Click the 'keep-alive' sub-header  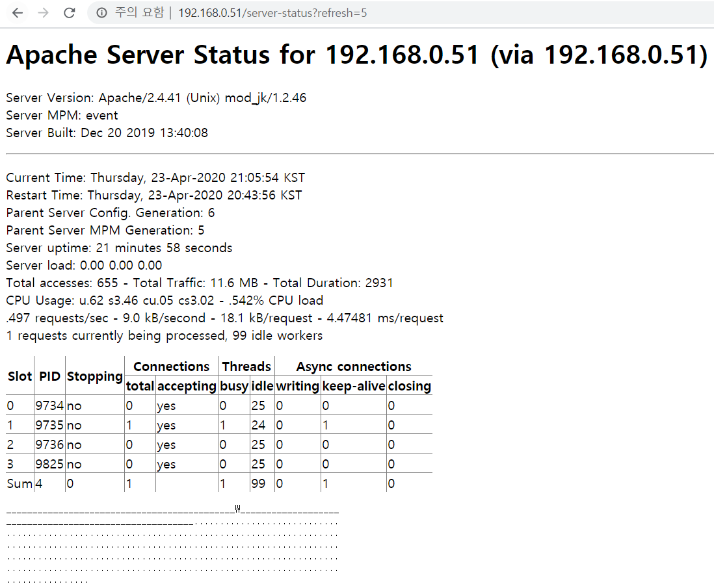[354, 387]
